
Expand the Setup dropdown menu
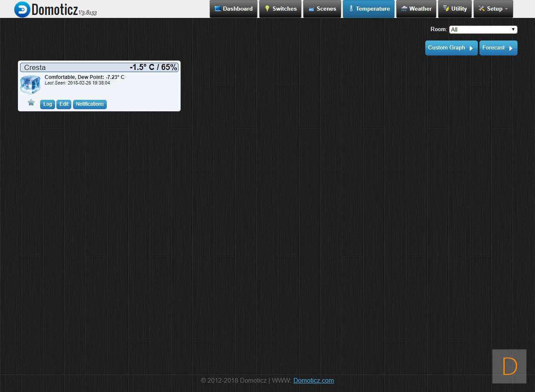493,9
